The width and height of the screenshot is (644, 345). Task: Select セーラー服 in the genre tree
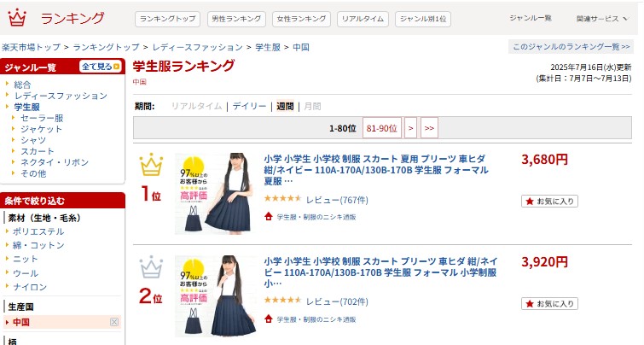42,118
